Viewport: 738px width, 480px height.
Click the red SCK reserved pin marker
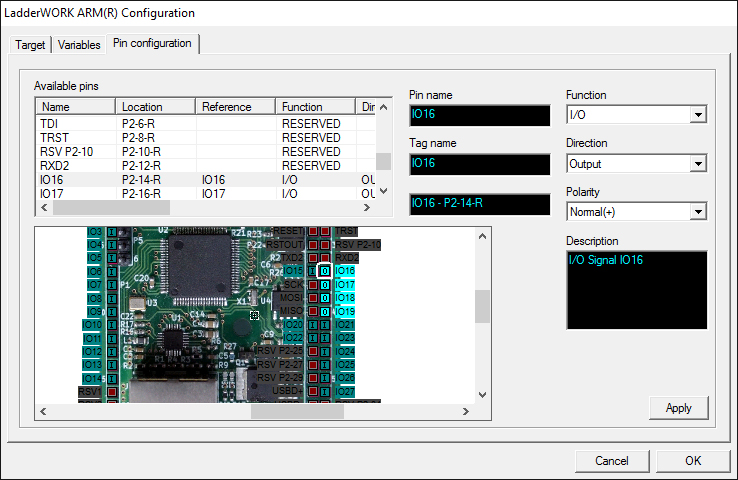312,285
